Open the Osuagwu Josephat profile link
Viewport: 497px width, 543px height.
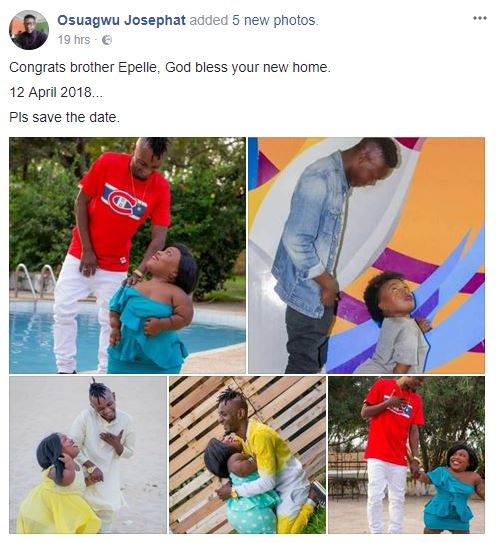pyautogui.click(x=121, y=20)
